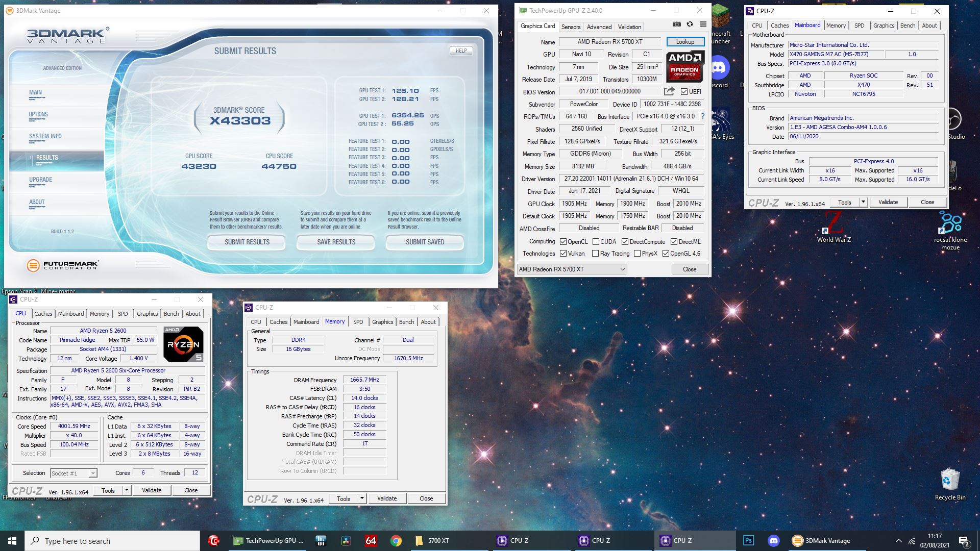Open the Recycle Bin desktop icon
980x551 pixels.
pos(950,485)
